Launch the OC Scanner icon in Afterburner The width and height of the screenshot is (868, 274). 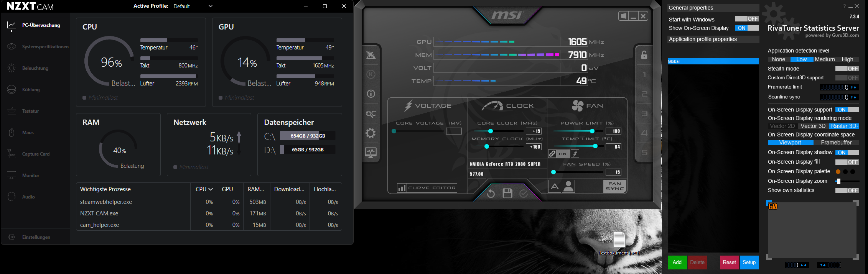pyautogui.click(x=371, y=114)
